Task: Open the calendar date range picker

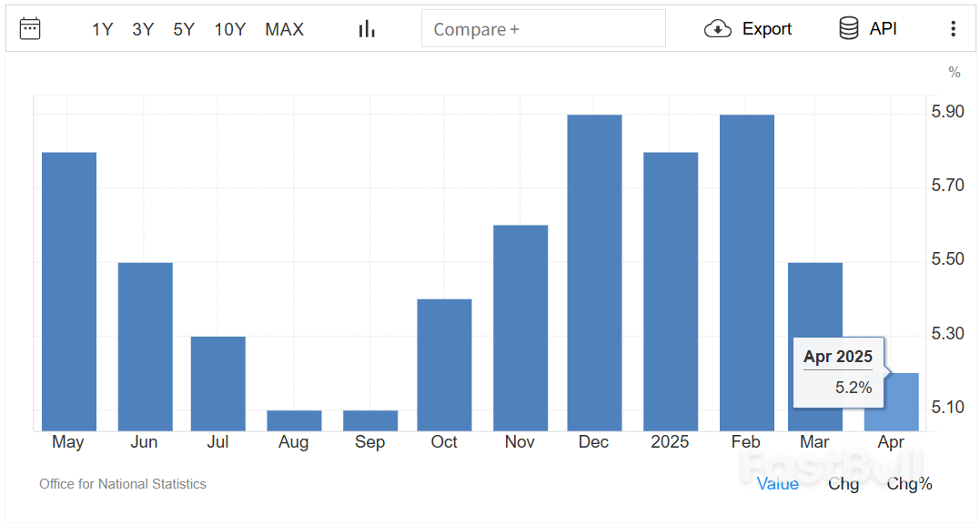Action: click(30, 29)
